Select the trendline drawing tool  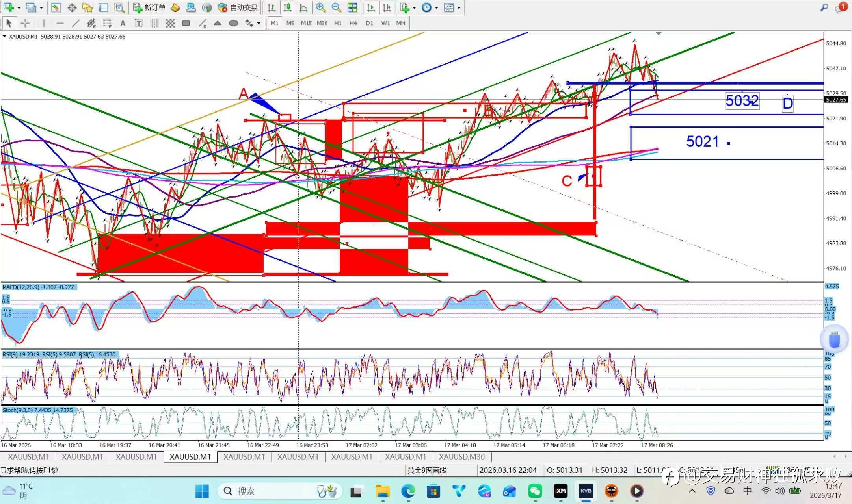coord(76,23)
